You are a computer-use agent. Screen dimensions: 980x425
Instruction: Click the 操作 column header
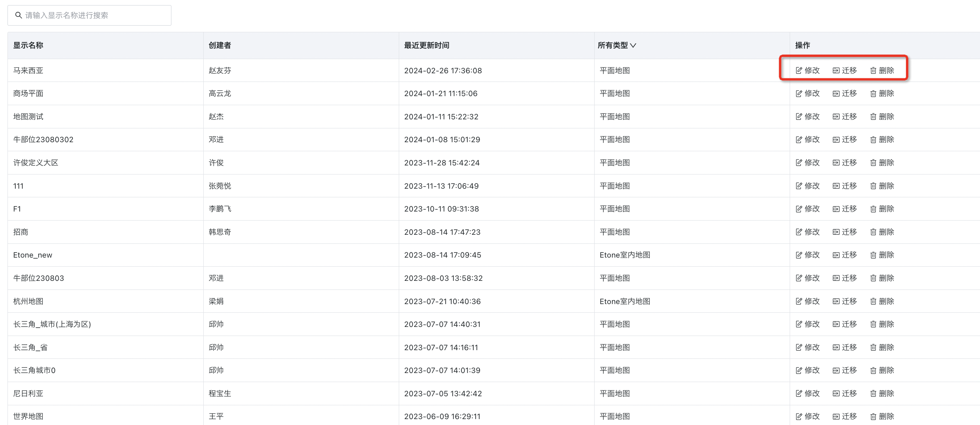pyautogui.click(x=803, y=45)
